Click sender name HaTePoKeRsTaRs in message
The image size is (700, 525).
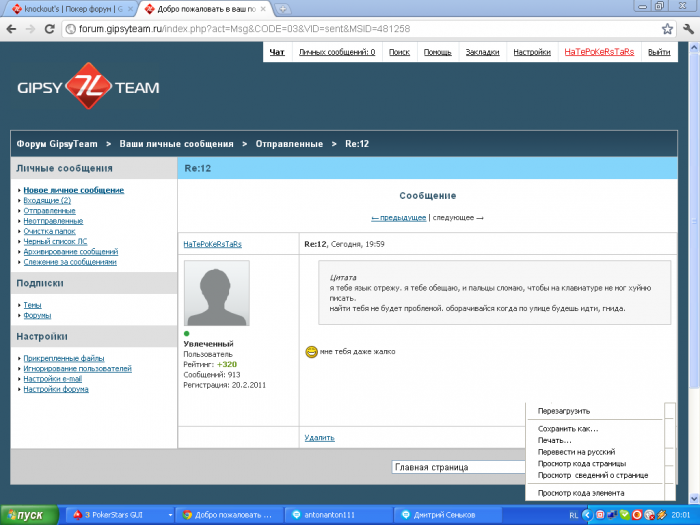click(x=212, y=244)
